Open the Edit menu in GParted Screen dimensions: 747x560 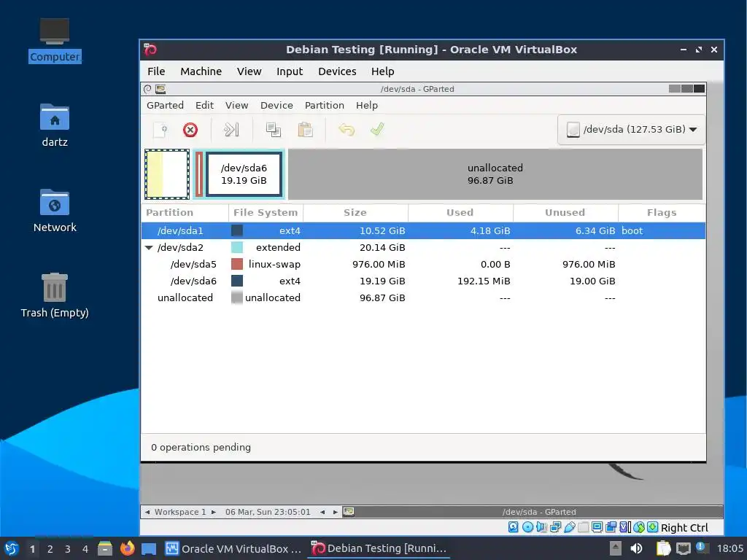click(204, 105)
